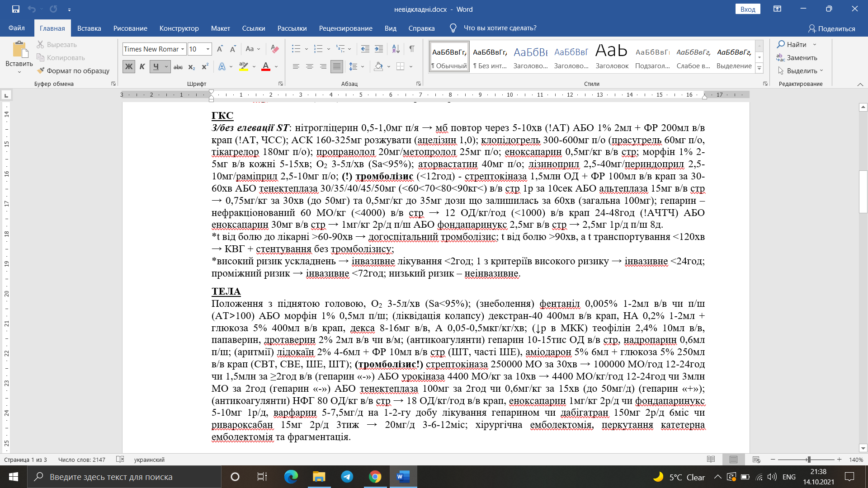Open the Вставка tab
The height and width of the screenshot is (488, 868).
click(x=89, y=28)
